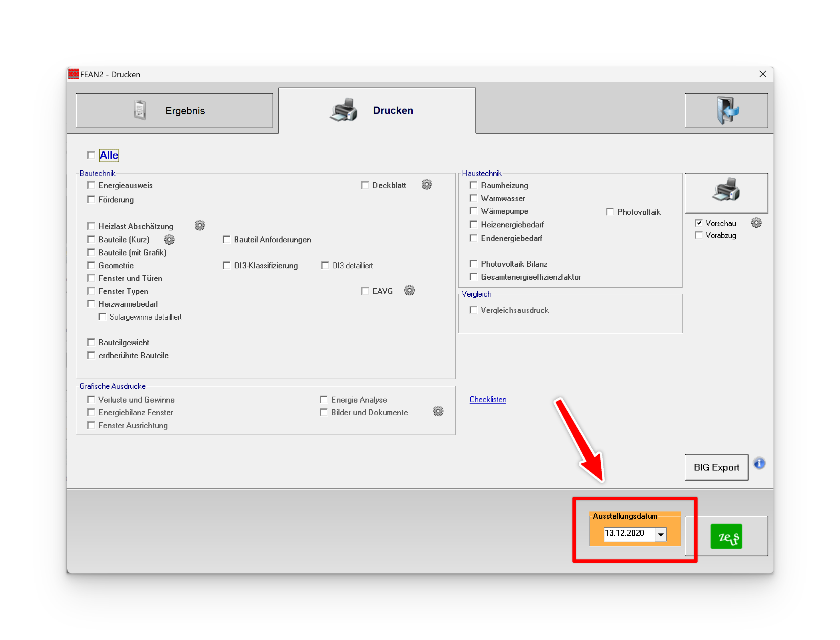Check the Alle checkbox
Viewport: 840px width, 640px height.
click(x=91, y=155)
